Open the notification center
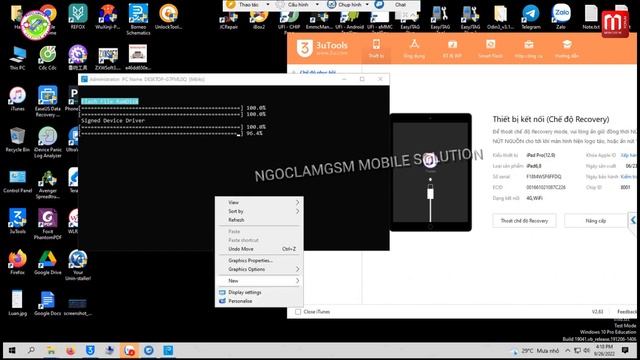 coord(625,350)
